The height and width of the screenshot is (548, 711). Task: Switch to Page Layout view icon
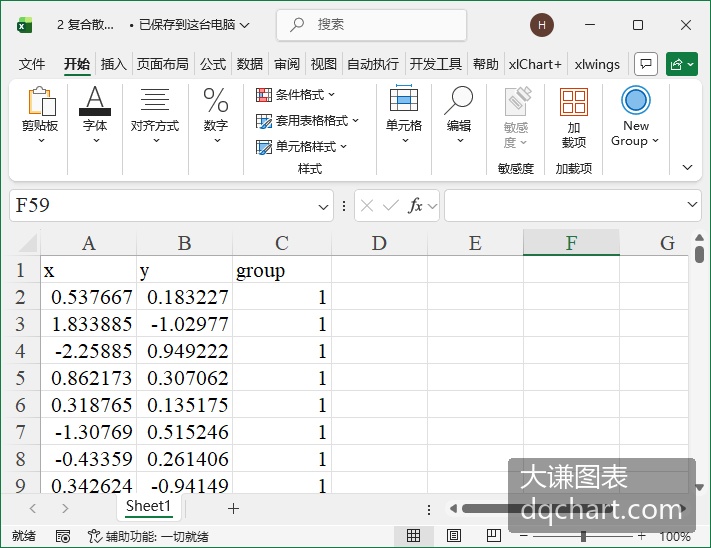[453, 536]
